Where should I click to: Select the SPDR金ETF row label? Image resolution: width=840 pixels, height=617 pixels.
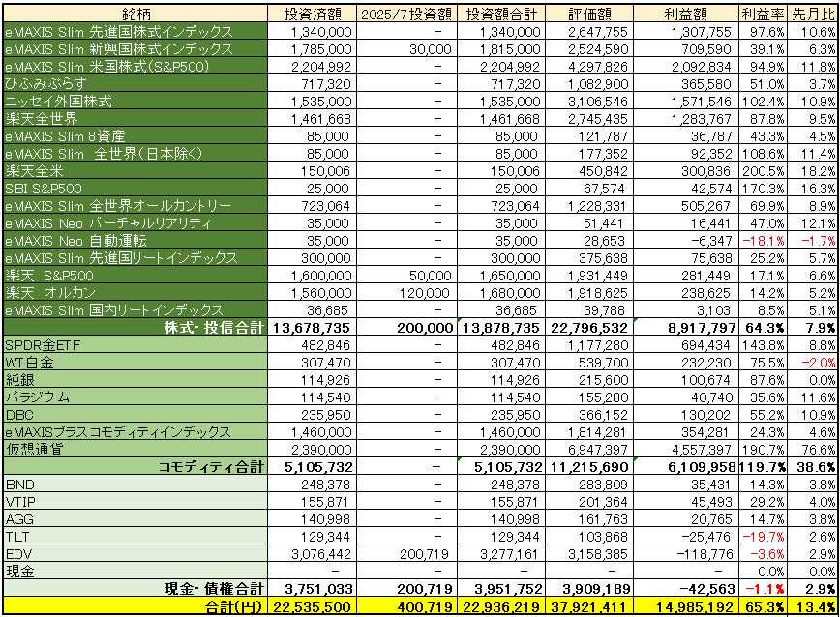[x=135, y=345]
